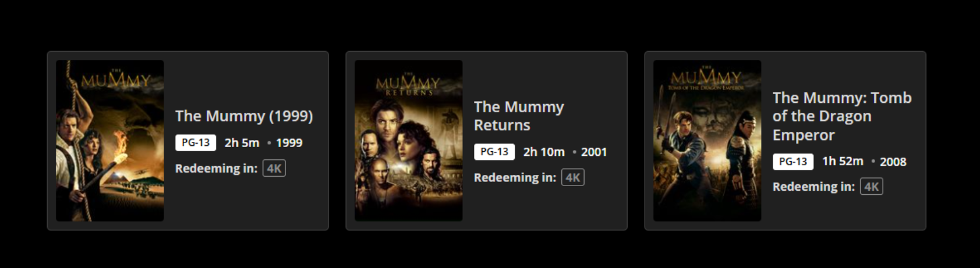The width and height of the screenshot is (980, 268).
Task: Click the 2008 release year text
Action: pos(893,162)
